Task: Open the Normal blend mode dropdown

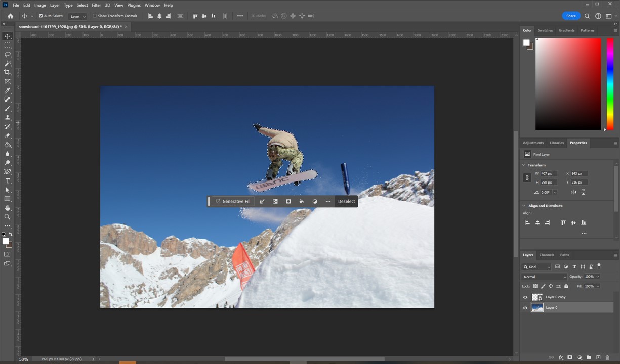Action: [545, 277]
